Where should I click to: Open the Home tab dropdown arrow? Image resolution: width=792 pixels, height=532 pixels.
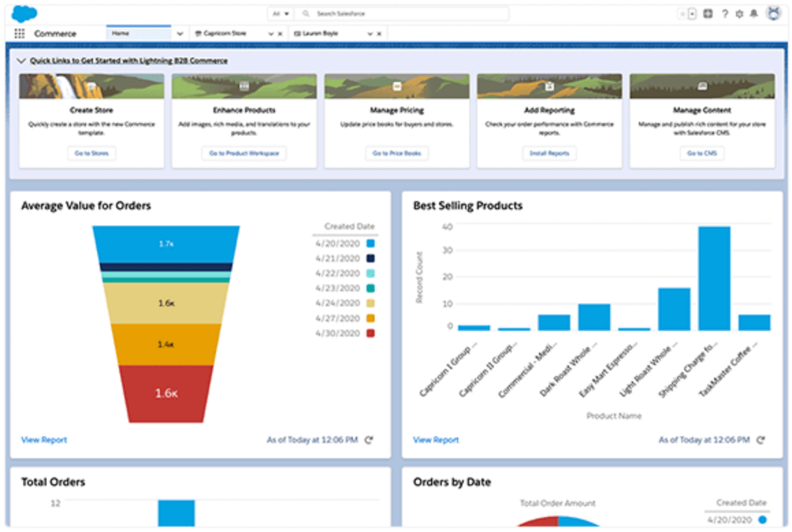[179, 32]
